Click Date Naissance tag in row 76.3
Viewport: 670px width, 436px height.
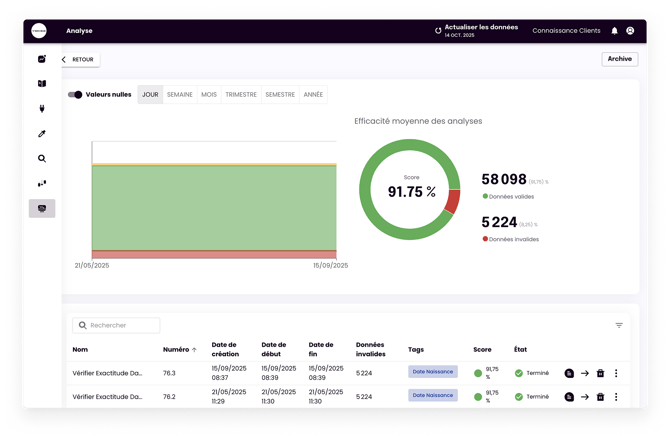tap(433, 371)
